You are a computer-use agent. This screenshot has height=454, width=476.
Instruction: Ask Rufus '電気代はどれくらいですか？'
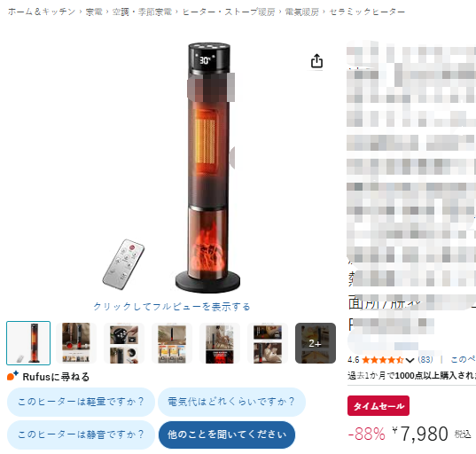point(231,402)
